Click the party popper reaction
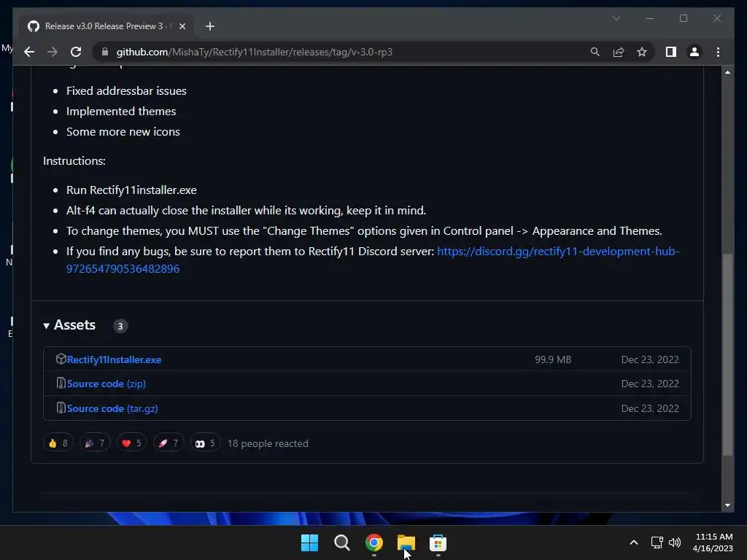Image resolution: width=747 pixels, height=560 pixels. click(95, 443)
